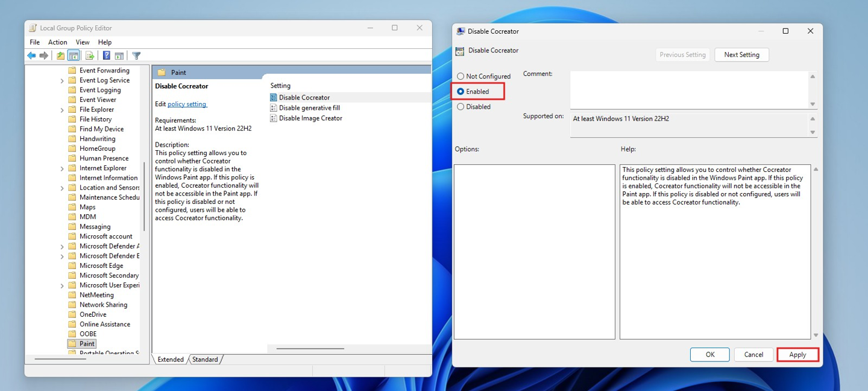Open the Action menu

(57, 42)
